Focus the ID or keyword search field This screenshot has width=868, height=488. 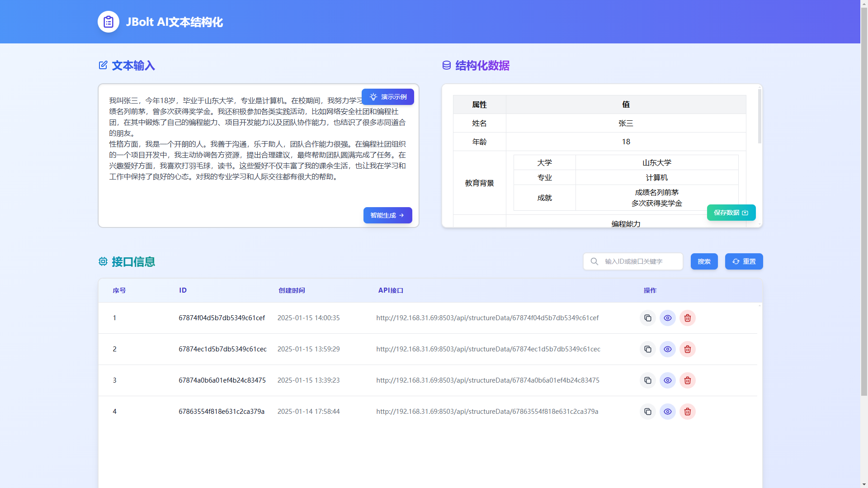tap(633, 261)
